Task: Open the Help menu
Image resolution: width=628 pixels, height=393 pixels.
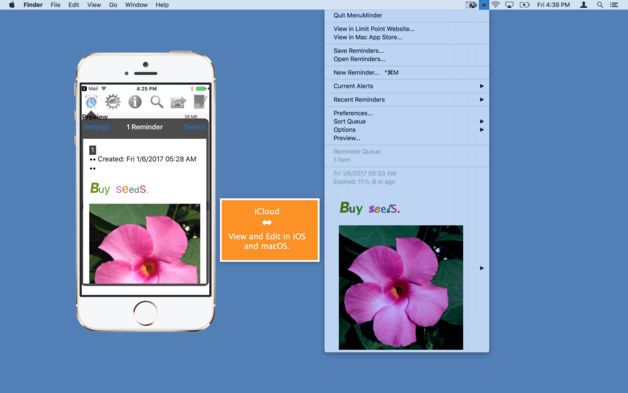Action: click(162, 5)
